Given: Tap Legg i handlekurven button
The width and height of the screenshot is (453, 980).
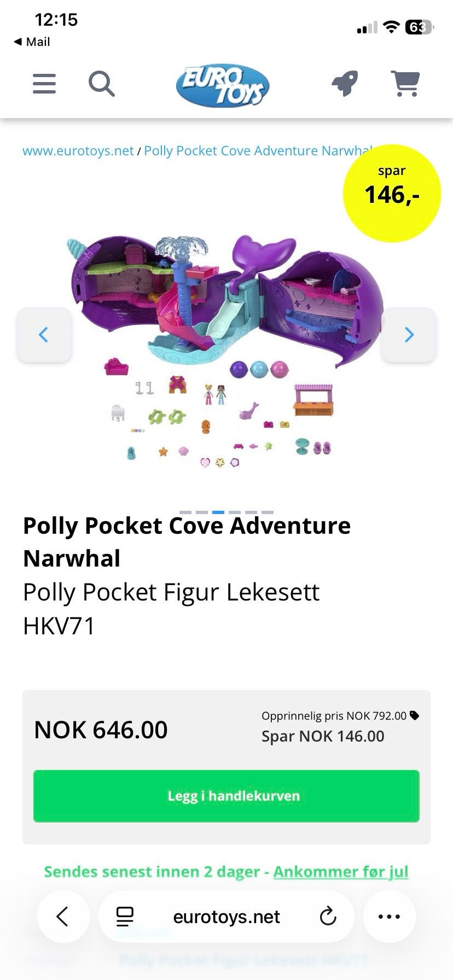Looking at the screenshot, I should tap(226, 796).
